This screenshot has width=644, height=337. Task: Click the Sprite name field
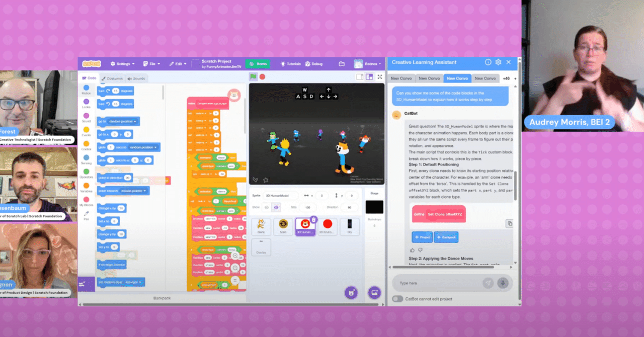(x=281, y=195)
